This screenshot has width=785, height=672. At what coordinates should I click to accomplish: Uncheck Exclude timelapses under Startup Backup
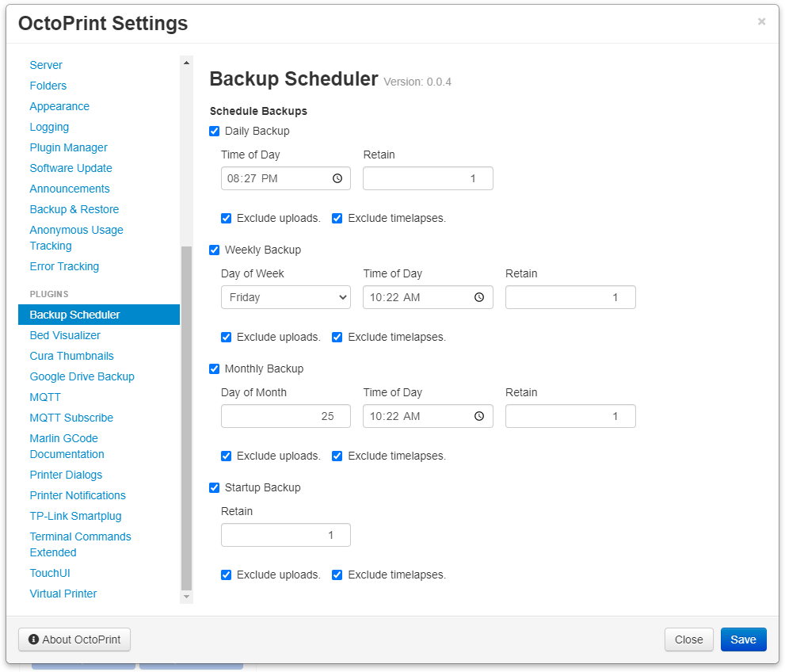coord(337,575)
